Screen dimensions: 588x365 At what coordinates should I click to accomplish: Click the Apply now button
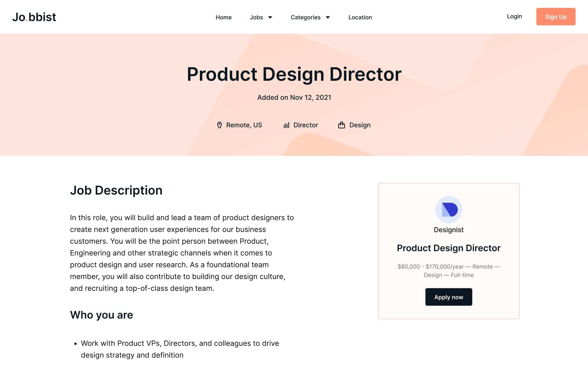449,297
